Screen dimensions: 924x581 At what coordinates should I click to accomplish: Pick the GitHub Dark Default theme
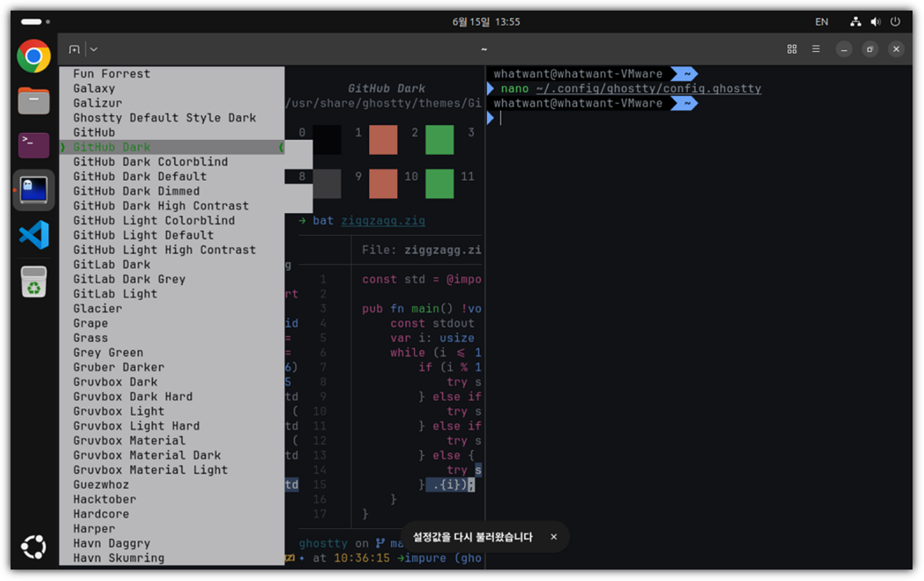point(172,176)
